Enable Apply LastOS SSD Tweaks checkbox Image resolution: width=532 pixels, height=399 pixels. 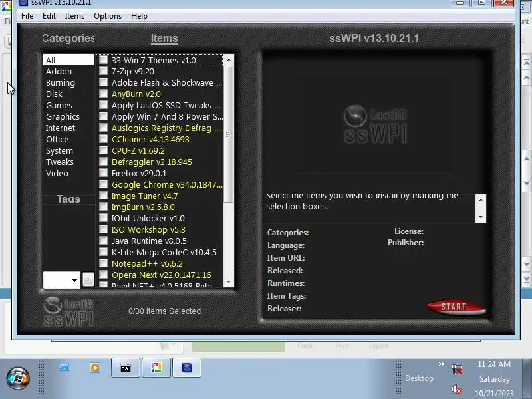tap(104, 105)
